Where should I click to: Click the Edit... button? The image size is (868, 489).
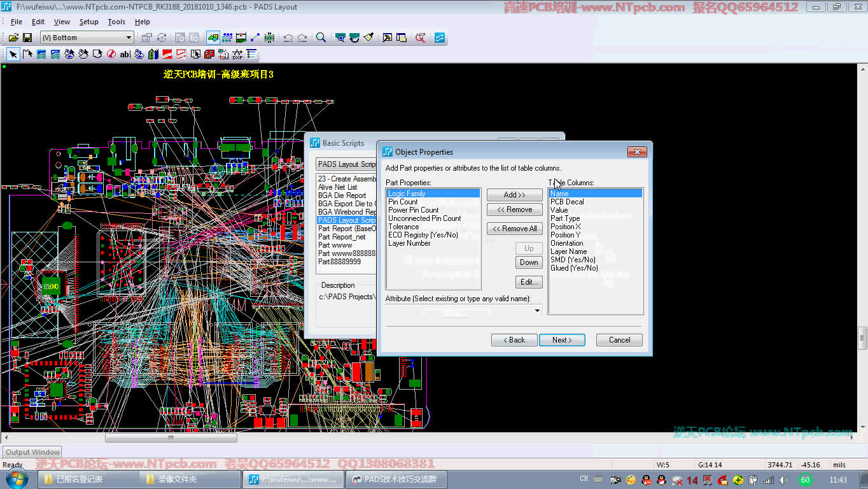pyautogui.click(x=529, y=282)
